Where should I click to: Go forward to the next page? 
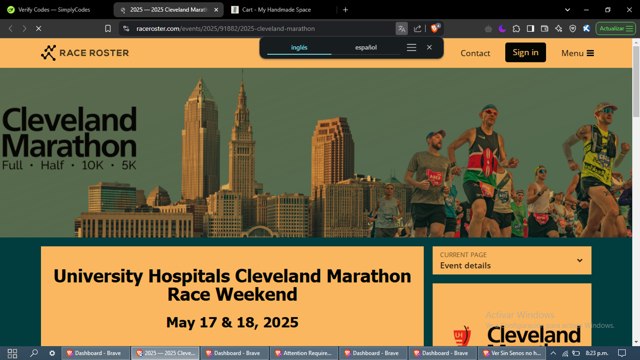pos(24,29)
